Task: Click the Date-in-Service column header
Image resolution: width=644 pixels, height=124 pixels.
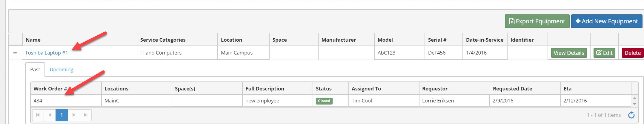Action: pyautogui.click(x=485, y=40)
